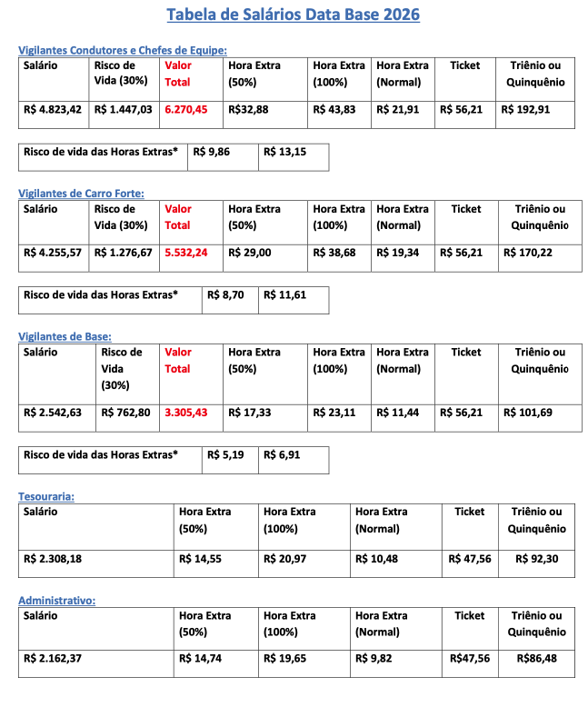Click the Administrativo section heading

pos(57,601)
